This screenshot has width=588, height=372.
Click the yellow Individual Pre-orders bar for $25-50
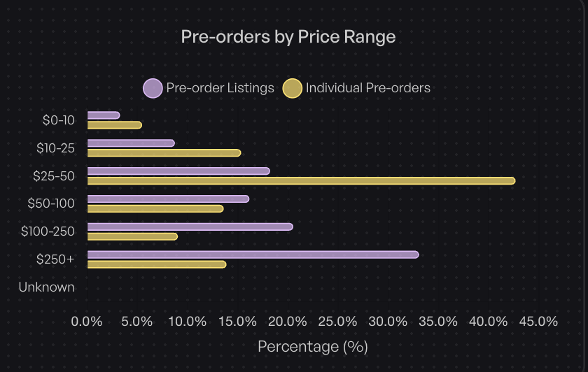[x=301, y=181]
